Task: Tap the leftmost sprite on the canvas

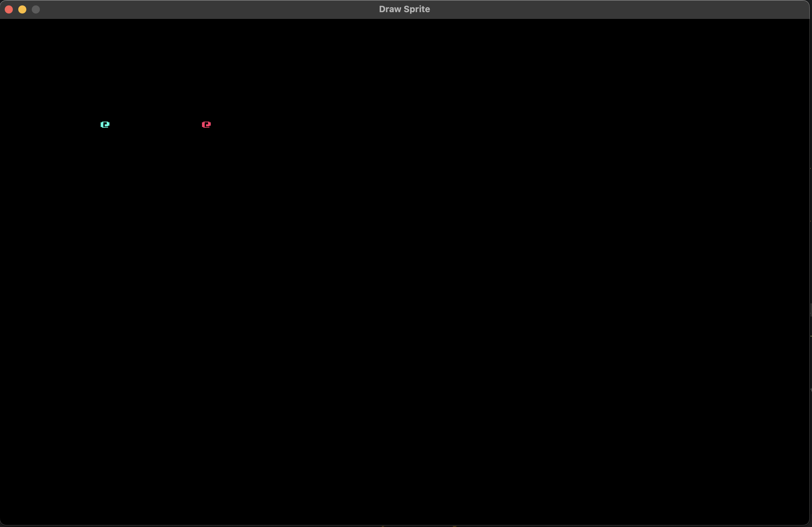Action: point(105,125)
